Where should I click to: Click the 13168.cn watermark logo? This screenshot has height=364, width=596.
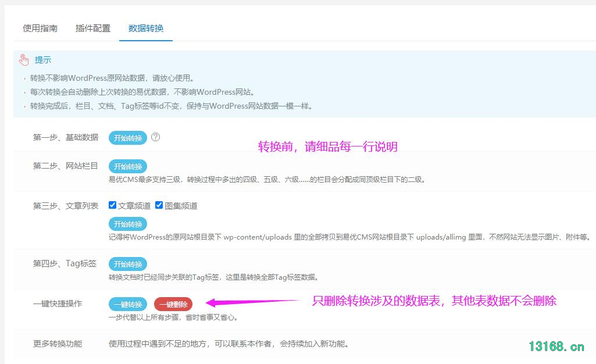(x=556, y=347)
